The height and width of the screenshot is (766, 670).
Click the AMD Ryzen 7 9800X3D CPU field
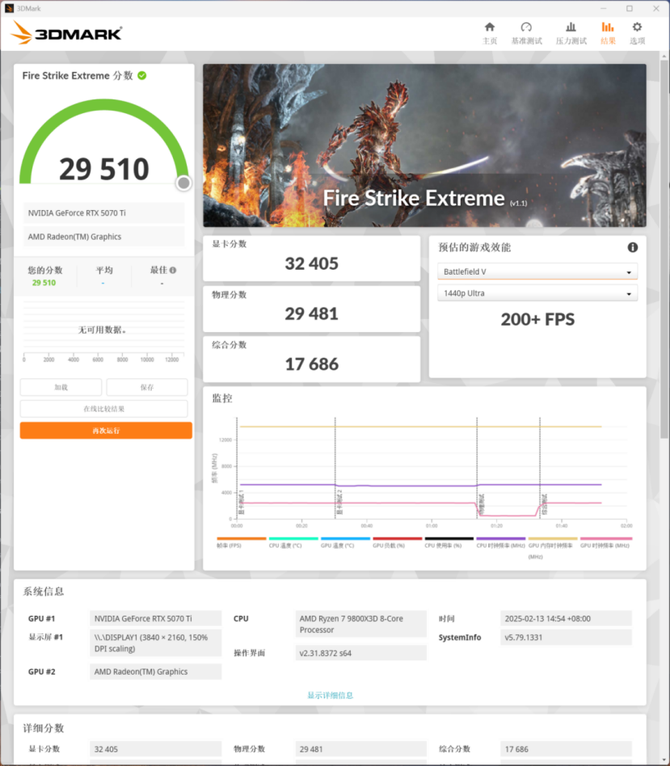pyautogui.click(x=361, y=624)
